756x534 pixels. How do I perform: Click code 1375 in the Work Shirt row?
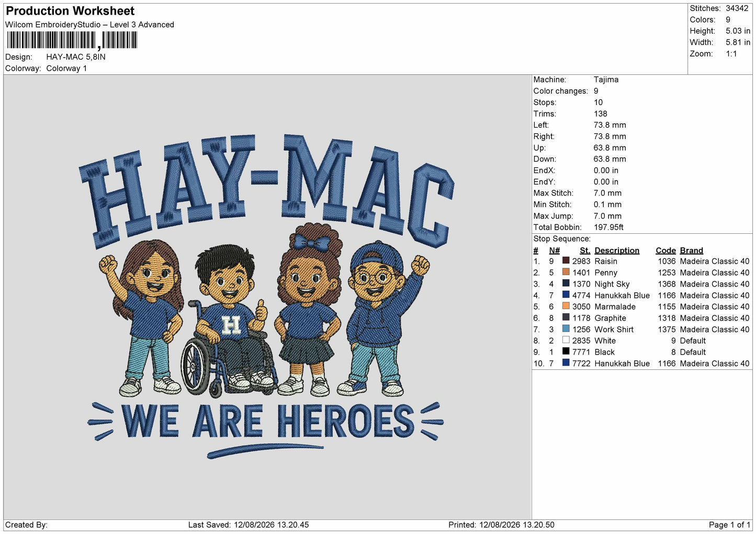(x=667, y=330)
